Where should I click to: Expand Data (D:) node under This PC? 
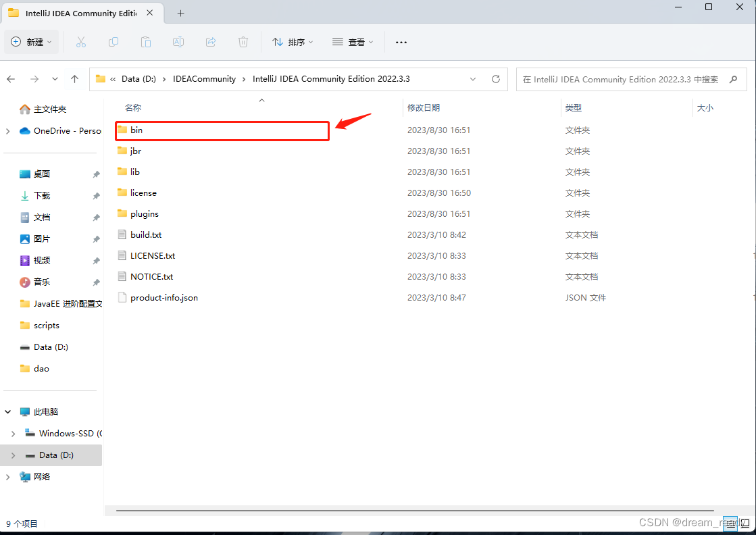pyautogui.click(x=13, y=455)
